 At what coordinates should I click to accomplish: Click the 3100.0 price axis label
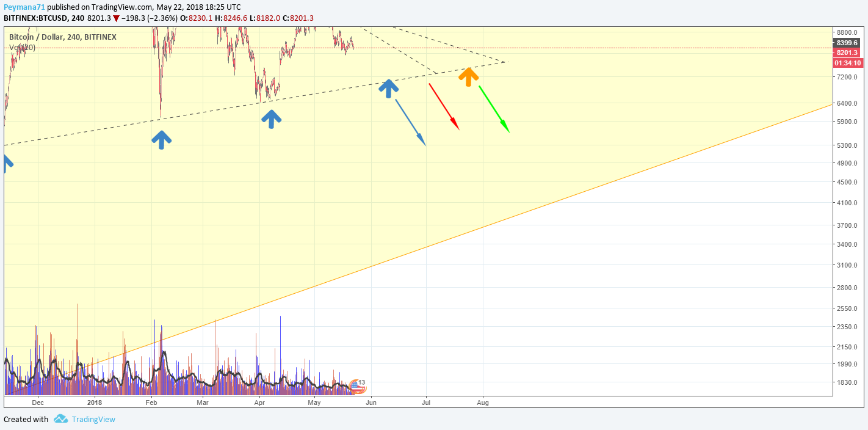tap(847, 265)
